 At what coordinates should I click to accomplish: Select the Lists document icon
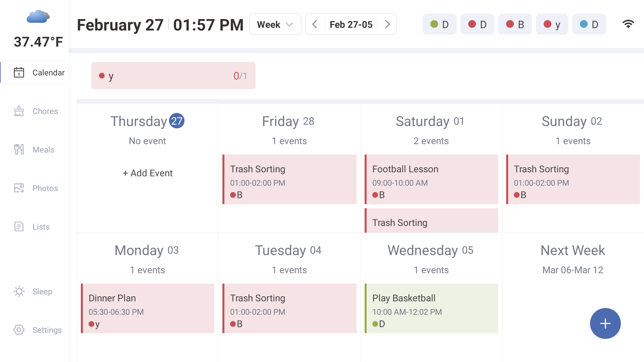19,227
